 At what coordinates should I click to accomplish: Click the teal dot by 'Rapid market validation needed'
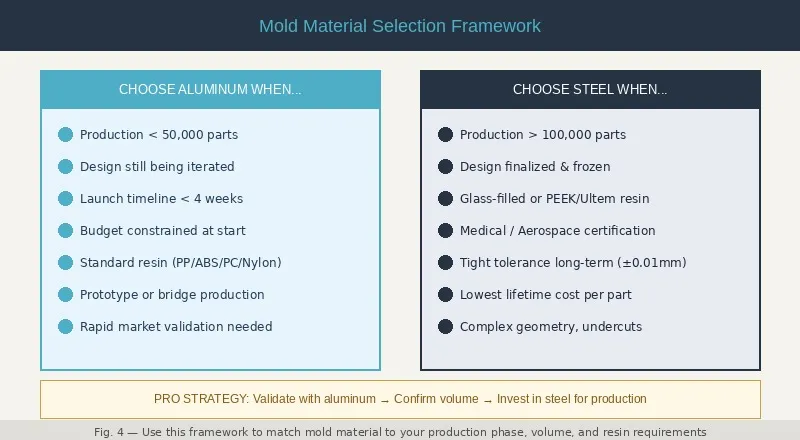point(65,327)
